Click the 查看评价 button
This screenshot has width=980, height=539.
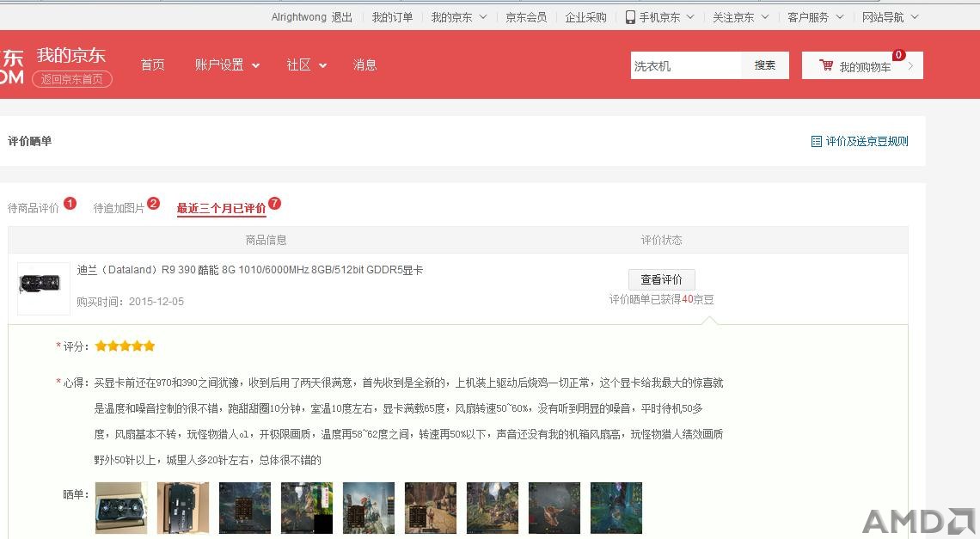tap(661, 279)
